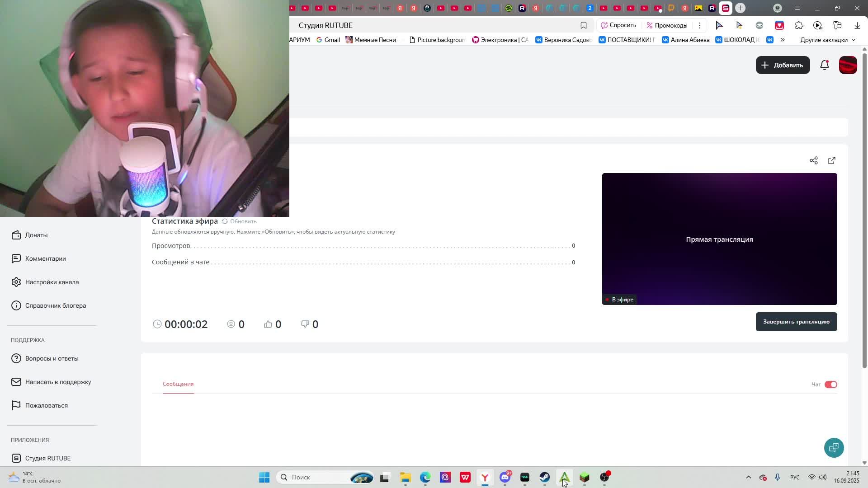Open notifications bell icon
The height and width of the screenshot is (488, 868).
(824, 65)
